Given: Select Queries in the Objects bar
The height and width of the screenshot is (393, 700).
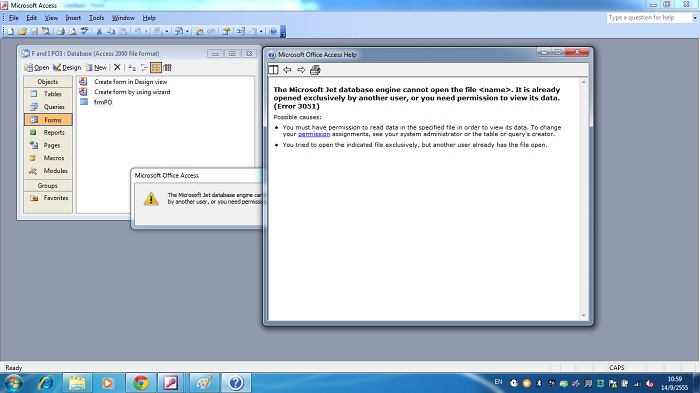Looking at the screenshot, I should click(48, 107).
